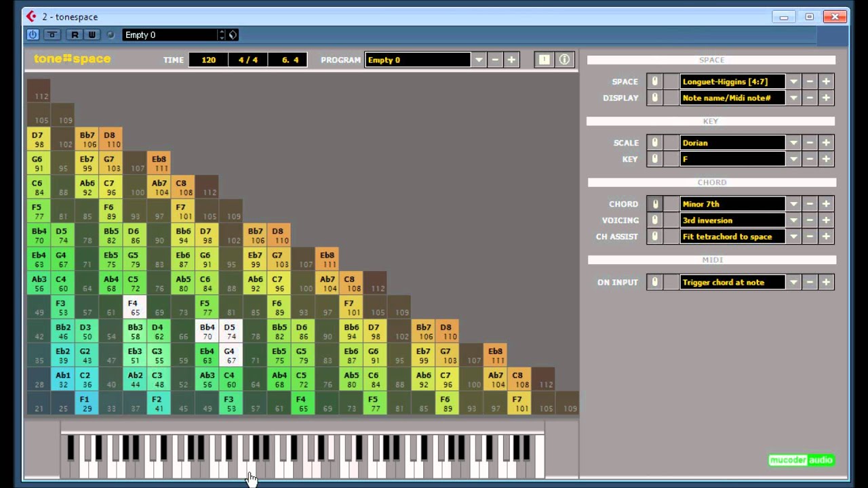The image size is (868, 488).
Task: Open the PROGRAM dropdown arrow
Action: tap(479, 60)
